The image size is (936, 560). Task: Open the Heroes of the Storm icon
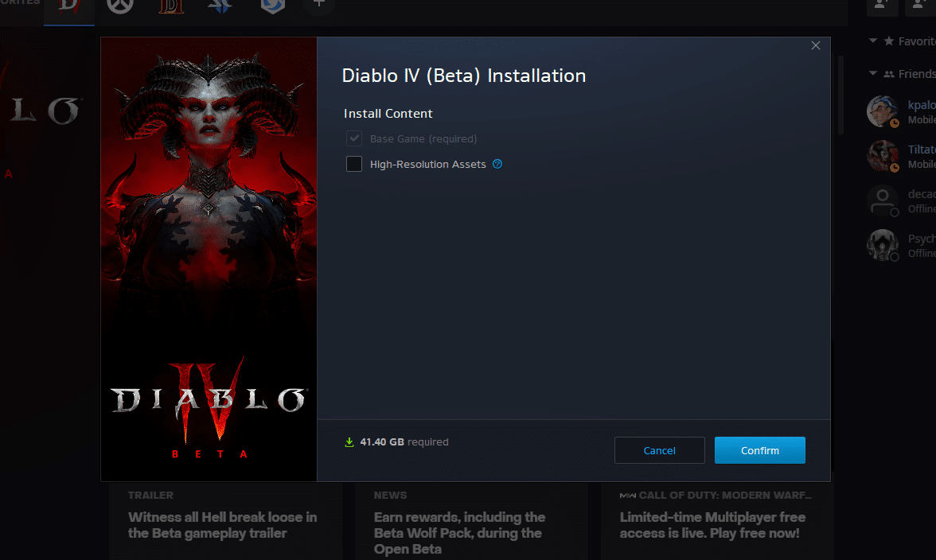tap(272, 5)
